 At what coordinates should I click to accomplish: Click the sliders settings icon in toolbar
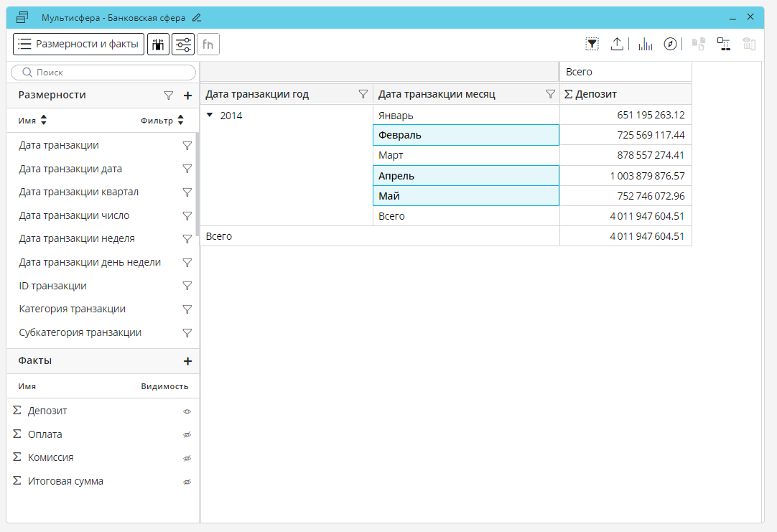pyautogui.click(x=183, y=45)
